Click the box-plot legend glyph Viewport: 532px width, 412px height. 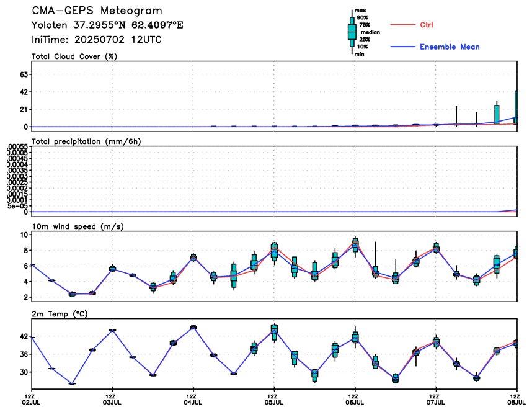point(352,32)
